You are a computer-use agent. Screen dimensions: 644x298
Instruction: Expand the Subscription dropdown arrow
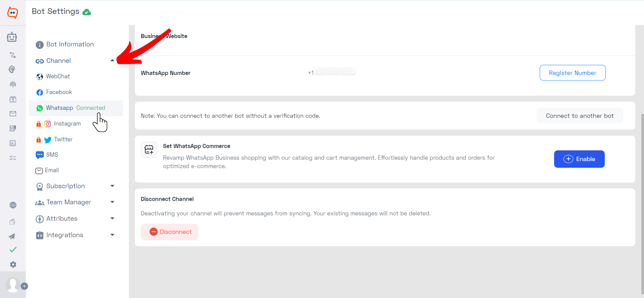tap(112, 186)
